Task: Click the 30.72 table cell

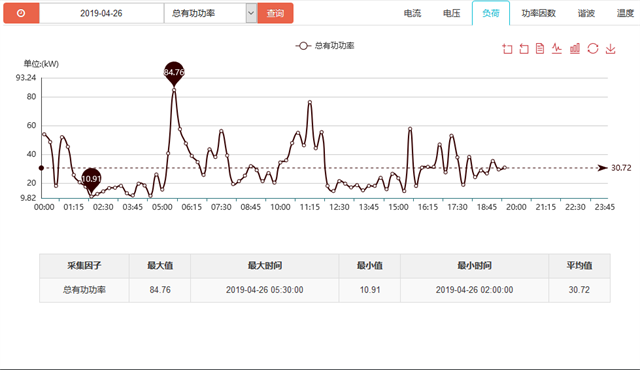Action: click(579, 290)
